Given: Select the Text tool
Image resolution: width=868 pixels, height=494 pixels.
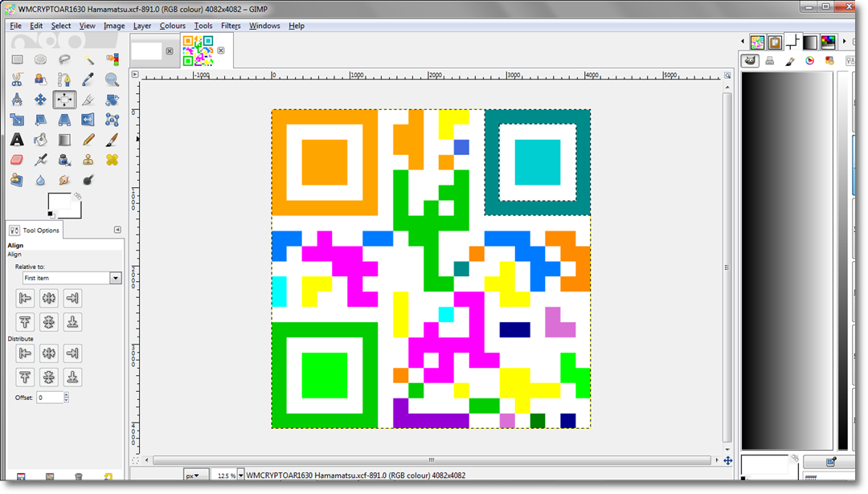Looking at the screenshot, I should point(17,140).
